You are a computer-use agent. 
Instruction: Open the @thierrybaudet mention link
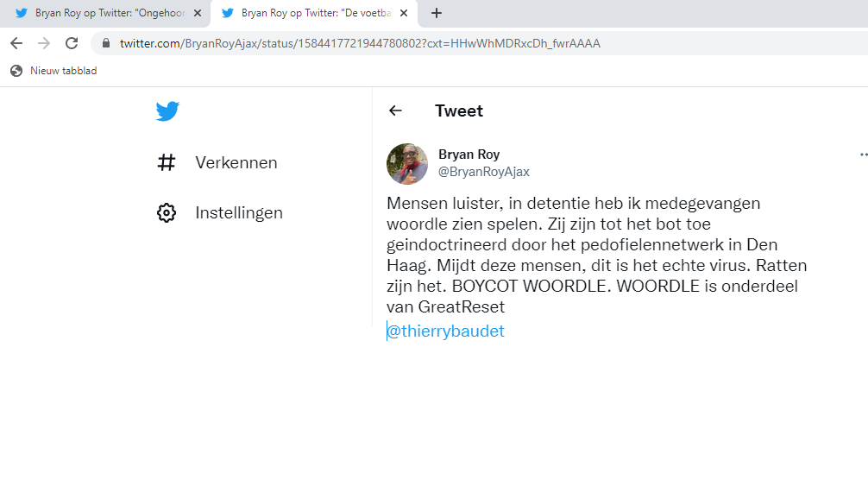pos(445,331)
